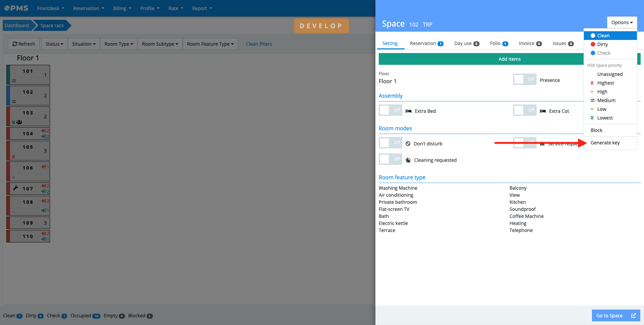Click the Medium priority equals icon
The image size is (644, 325).
(x=592, y=100)
